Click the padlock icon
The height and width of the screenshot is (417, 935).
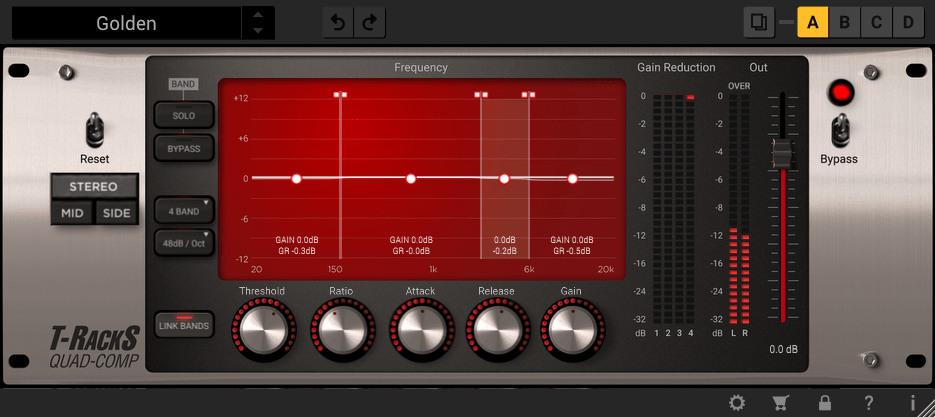[x=824, y=403]
